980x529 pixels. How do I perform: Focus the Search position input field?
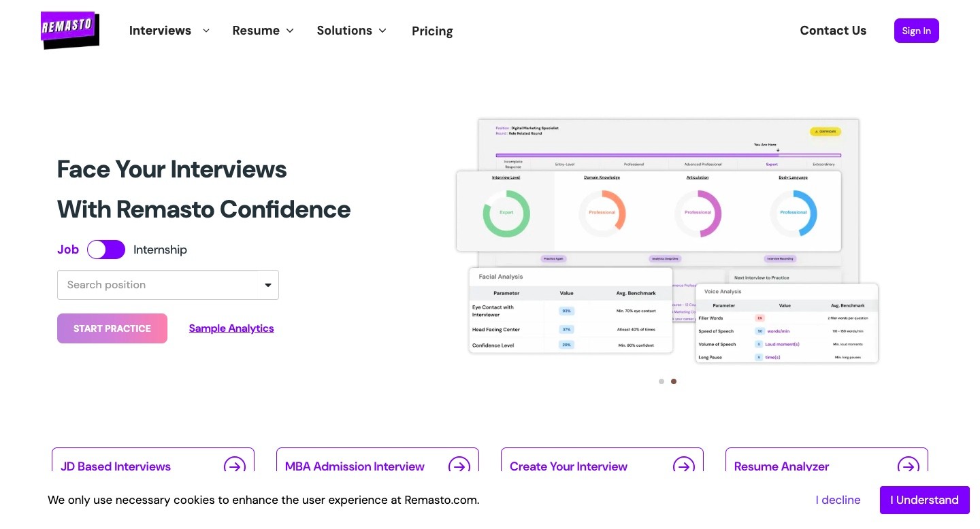click(x=168, y=285)
